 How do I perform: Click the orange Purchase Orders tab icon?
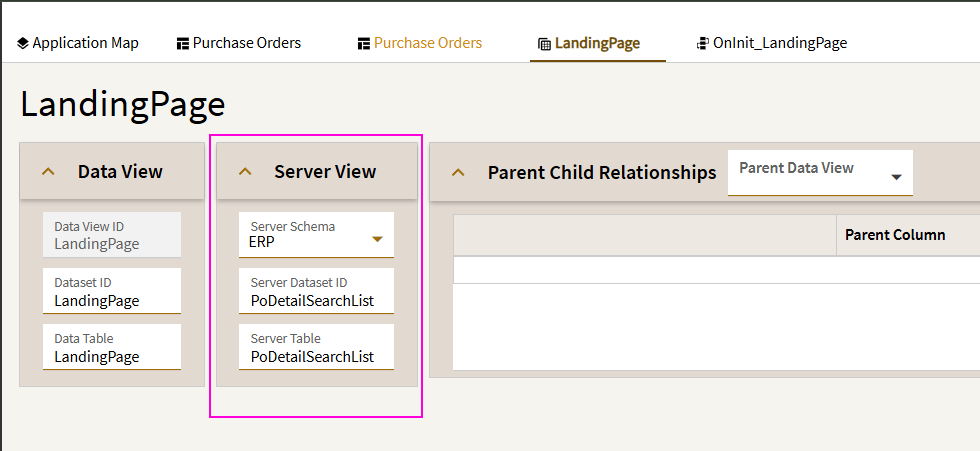364,44
